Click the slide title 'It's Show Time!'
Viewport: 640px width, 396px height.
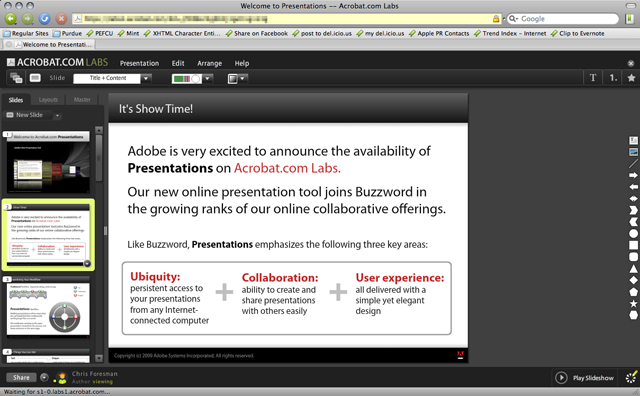156,109
